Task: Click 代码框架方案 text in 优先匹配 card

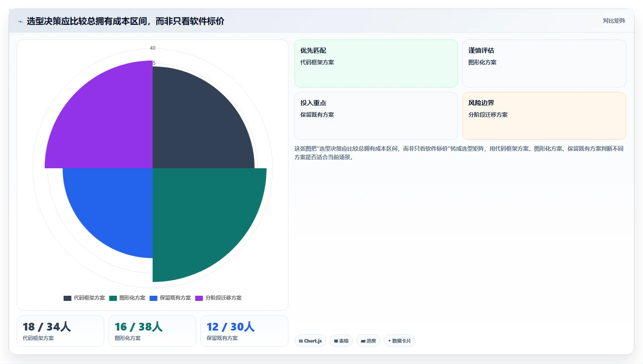Action: pos(317,62)
